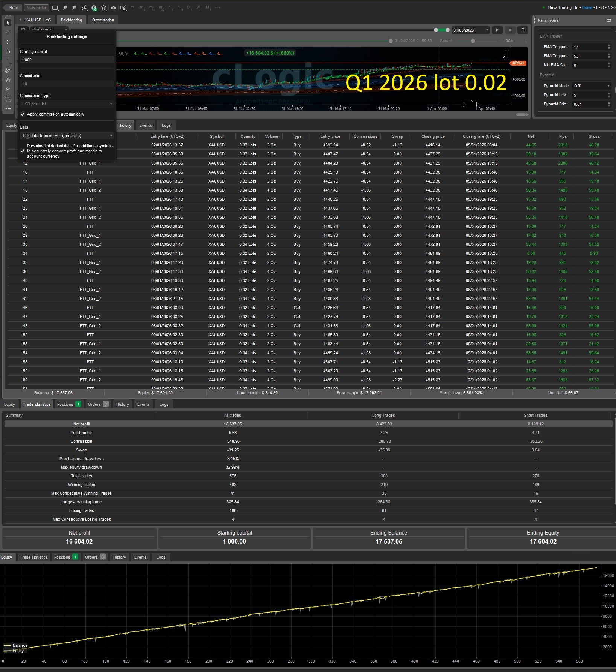This screenshot has width=616, height=672.
Task: Open the indicators icon in the top toolbar
Action: 94,8
